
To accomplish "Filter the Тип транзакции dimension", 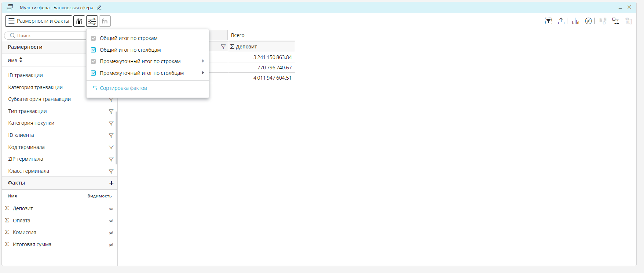I will pyautogui.click(x=111, y=112).
